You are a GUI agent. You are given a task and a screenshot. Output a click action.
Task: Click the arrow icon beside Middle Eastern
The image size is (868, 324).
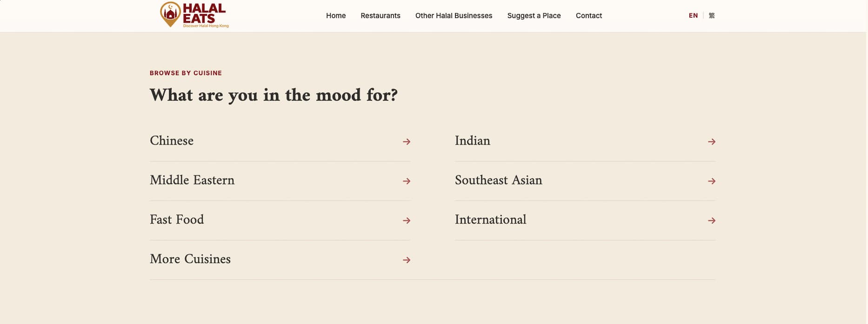click(x=407, y=181)
